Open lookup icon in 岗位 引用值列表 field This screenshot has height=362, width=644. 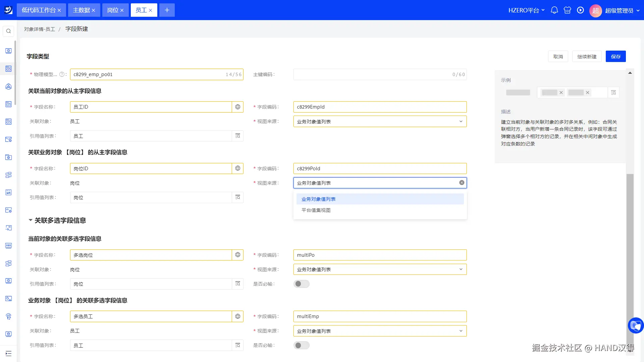[237, 197]
